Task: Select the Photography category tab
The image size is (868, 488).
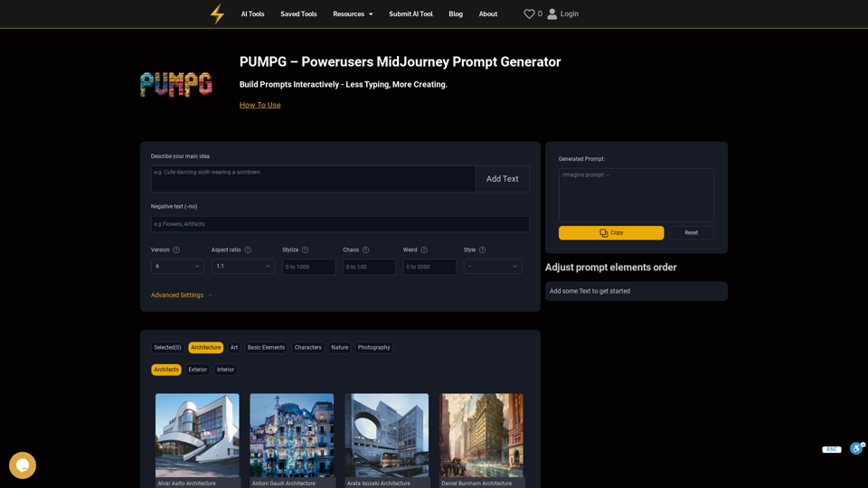Action: [x=373, y=347]
